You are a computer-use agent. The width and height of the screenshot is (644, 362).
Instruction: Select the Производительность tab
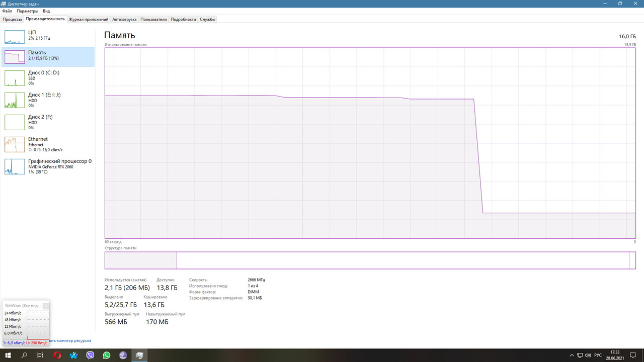45,19
